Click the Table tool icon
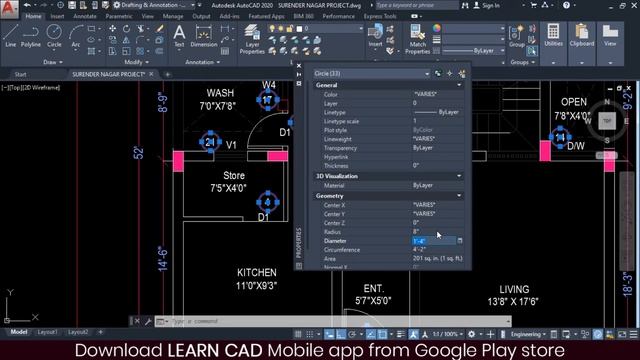 (225, 51)
